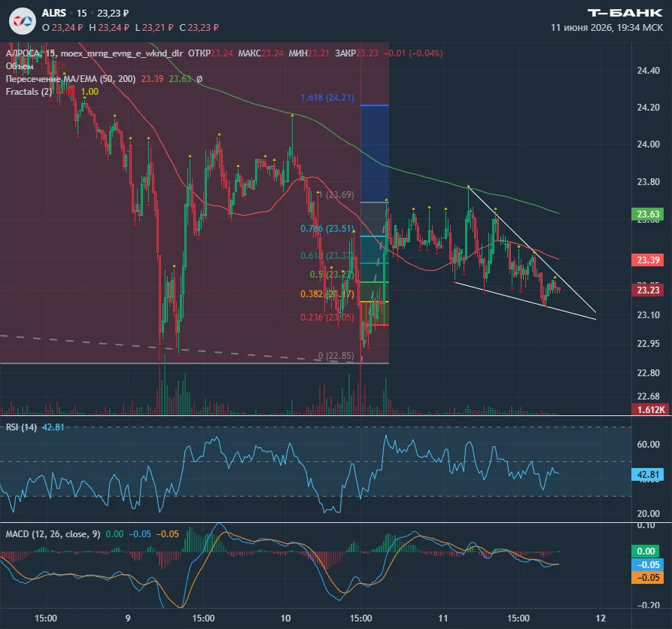Viewport: 672px width, 629px height.
Task: Click the ALROSA ticker logo icon
Action: 23,21
